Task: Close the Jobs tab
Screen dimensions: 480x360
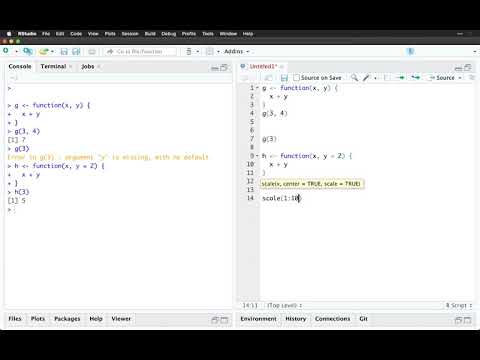Action: [99, 67]
